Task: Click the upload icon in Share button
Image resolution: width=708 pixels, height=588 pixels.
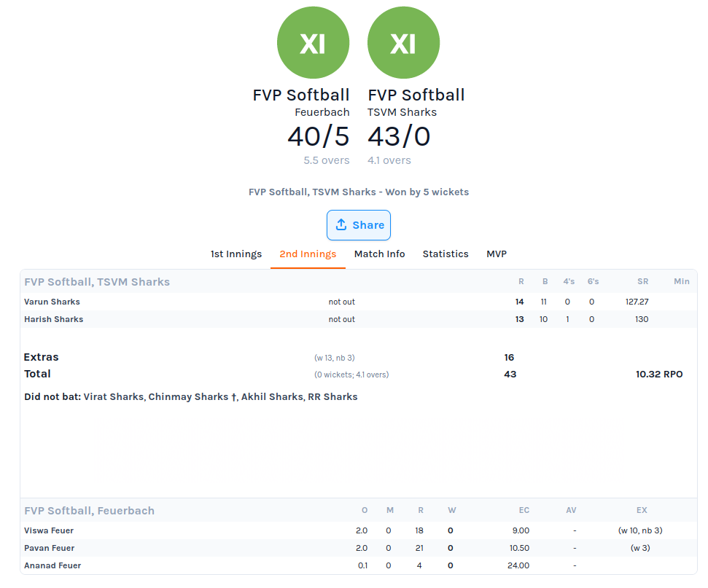Action: tap(341, 224)
